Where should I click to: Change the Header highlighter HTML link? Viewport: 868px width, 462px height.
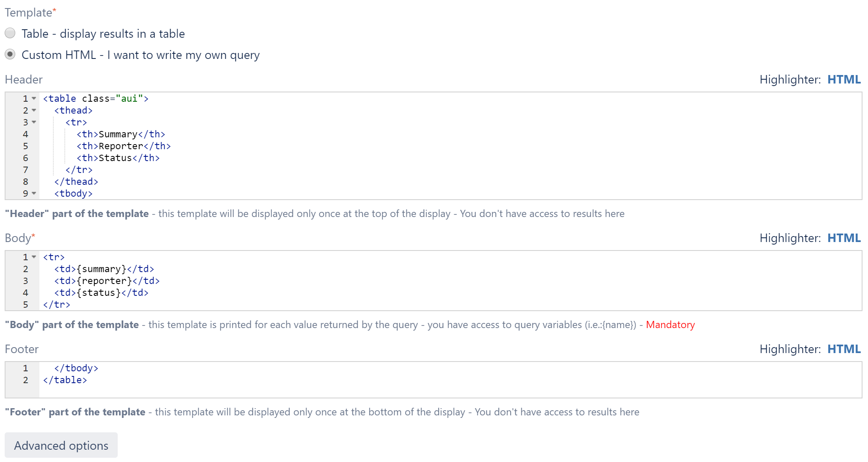(x=843, y=80)
